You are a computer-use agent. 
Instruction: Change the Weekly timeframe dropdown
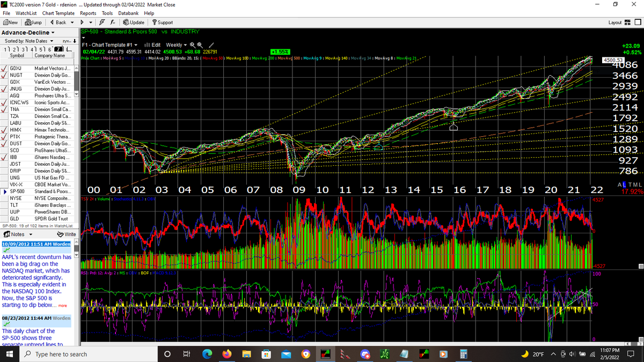(177, 45)
